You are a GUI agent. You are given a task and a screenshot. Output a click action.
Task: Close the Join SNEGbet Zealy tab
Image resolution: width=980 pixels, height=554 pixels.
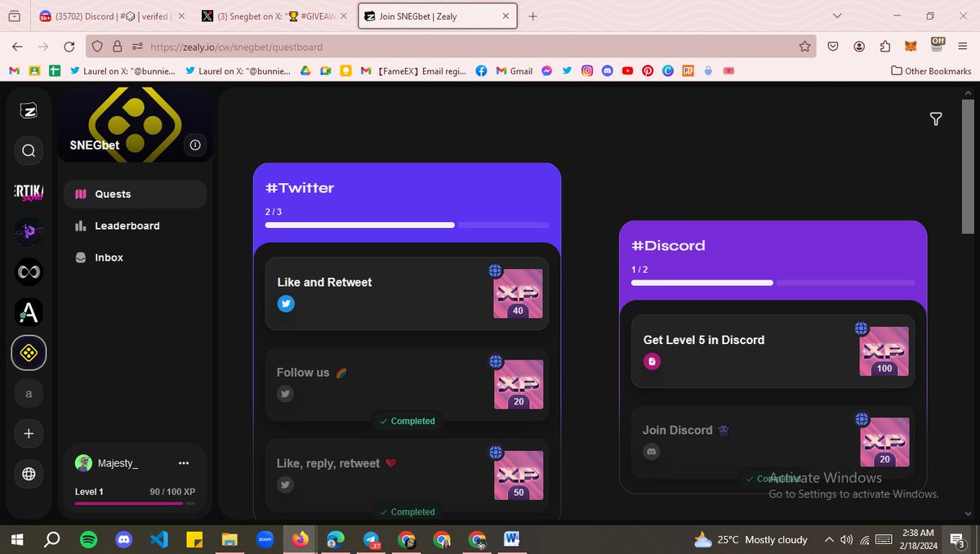pos(506,16)
